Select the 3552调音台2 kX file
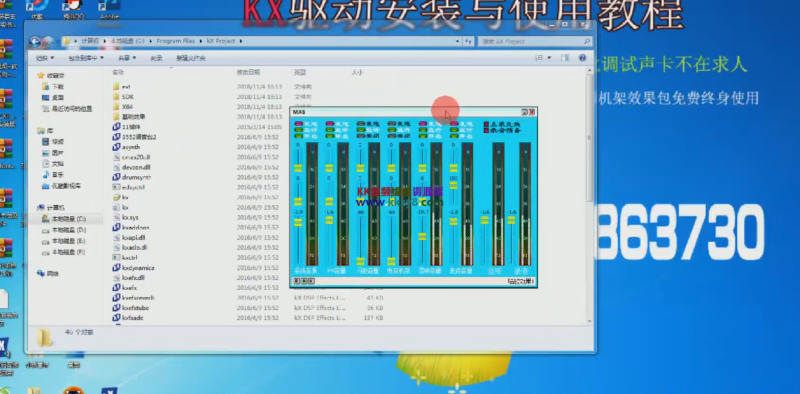This screenshot has width=800, height=394. coord(135,137)
